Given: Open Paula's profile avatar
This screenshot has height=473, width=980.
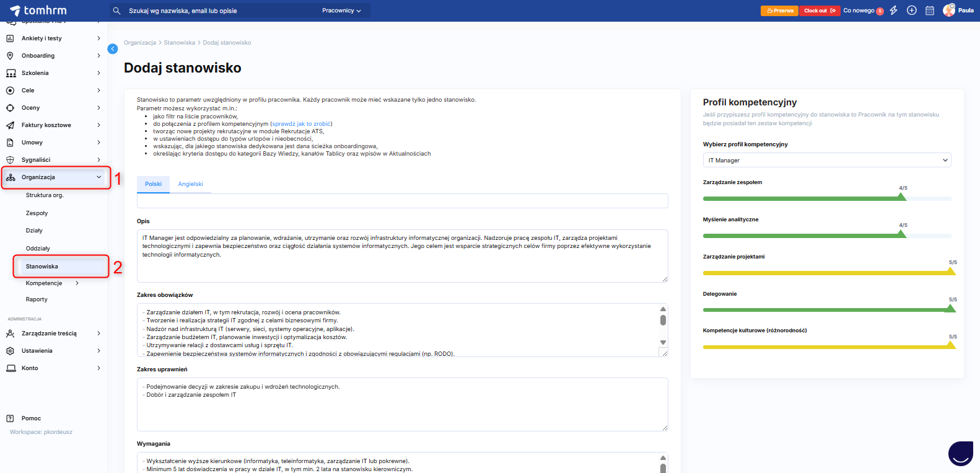Looking at the screenshot, I should pyautogui.click(x=948, y=11).
